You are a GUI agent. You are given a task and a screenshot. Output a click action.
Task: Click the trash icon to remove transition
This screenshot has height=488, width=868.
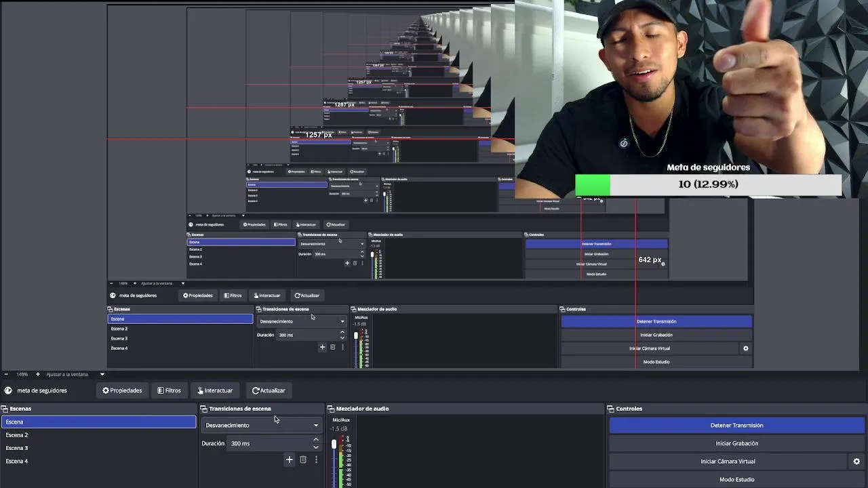coord(303,460)
